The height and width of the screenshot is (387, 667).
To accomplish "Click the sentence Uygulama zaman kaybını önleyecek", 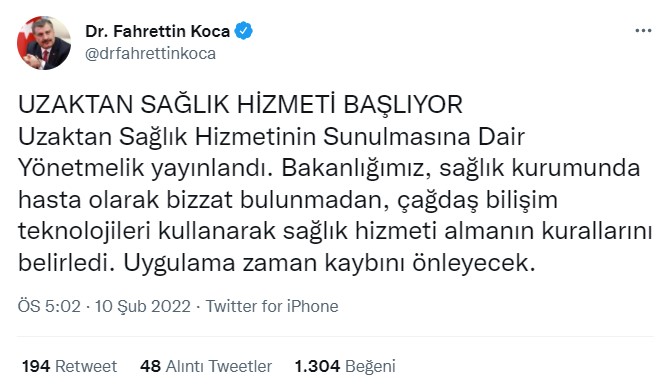I will 329,263.
